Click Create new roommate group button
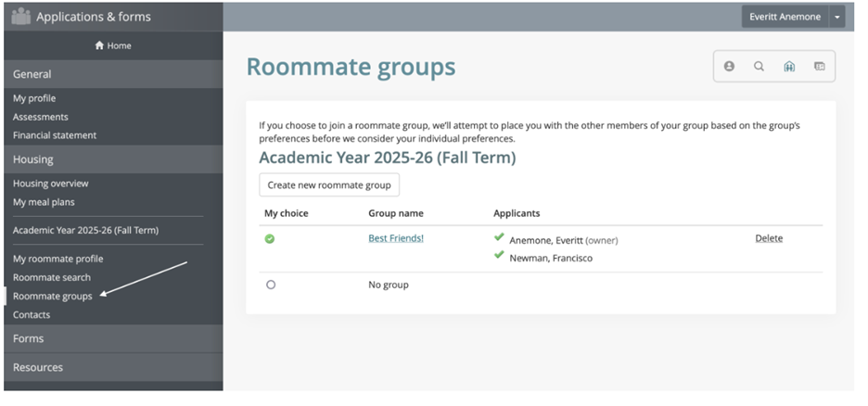Image resolution: width=868 pixels, height=406 pixels. [329, 184]
